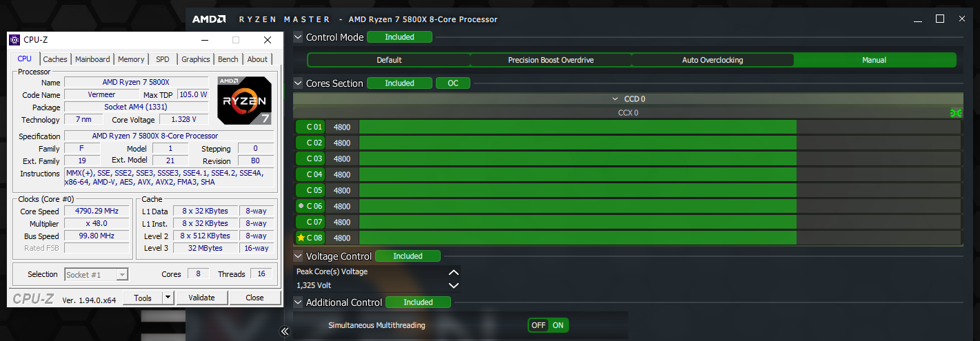Switch Simultaneous Multithreading to ON

pyautogui.click(x=558, y=325)
